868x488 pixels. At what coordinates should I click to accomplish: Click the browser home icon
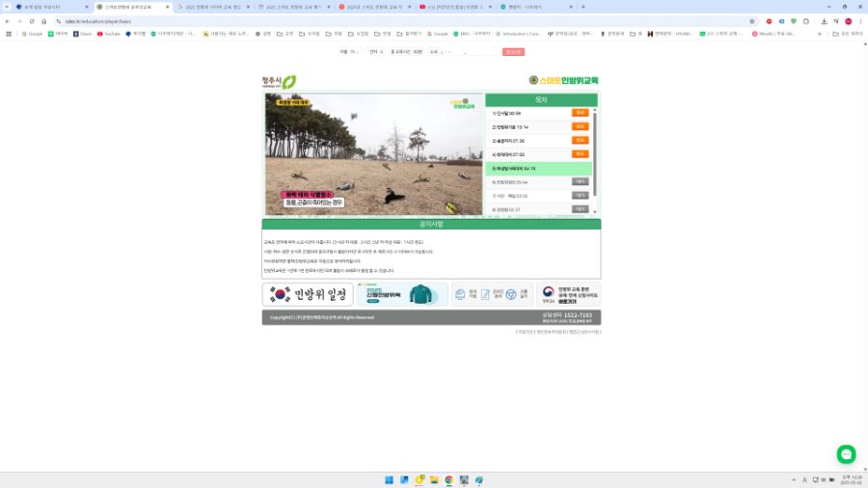(x=44, y=20)
